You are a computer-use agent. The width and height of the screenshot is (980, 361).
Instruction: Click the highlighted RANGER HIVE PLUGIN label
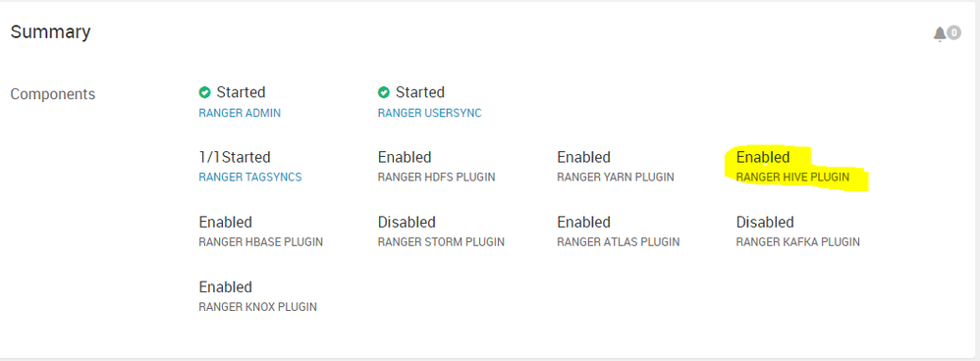(793, 177)
